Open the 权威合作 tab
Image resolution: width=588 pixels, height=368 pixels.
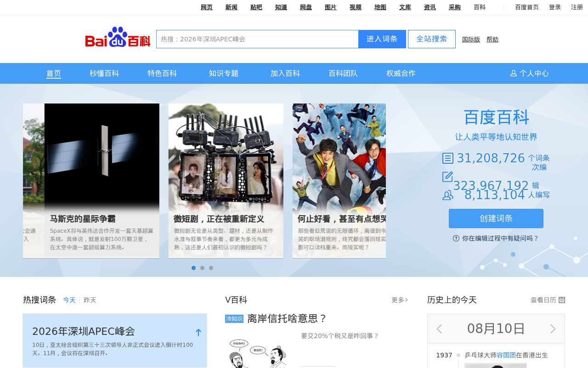401,74
